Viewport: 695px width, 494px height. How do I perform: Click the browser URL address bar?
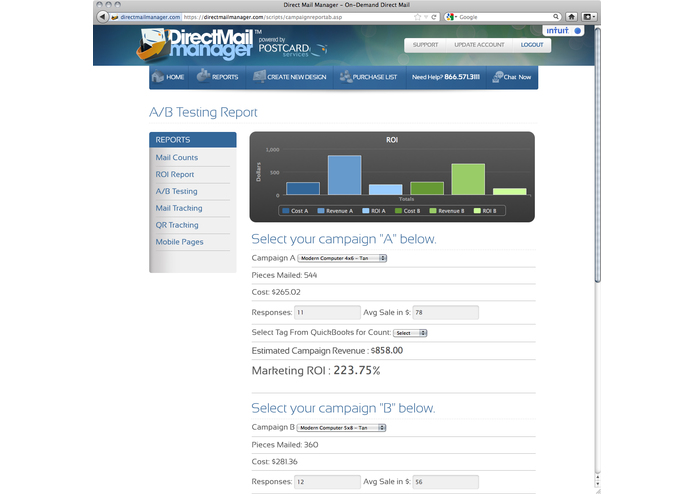click(x=275, y=17)
